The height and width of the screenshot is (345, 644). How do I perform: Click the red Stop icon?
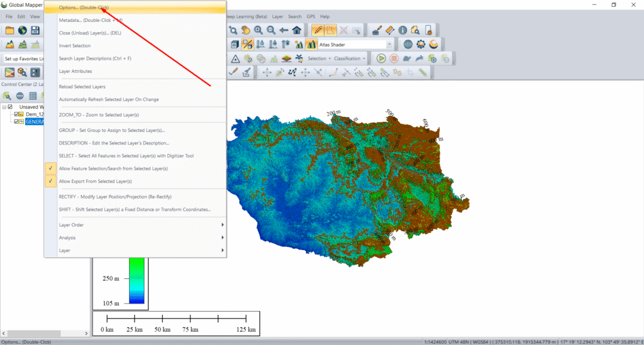[394, 58]
